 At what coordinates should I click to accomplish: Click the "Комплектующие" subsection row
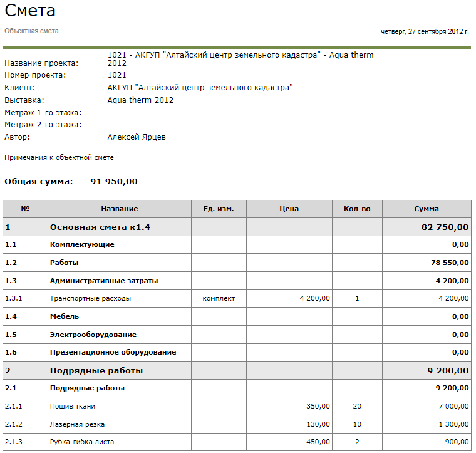click(x=82, y=244)
